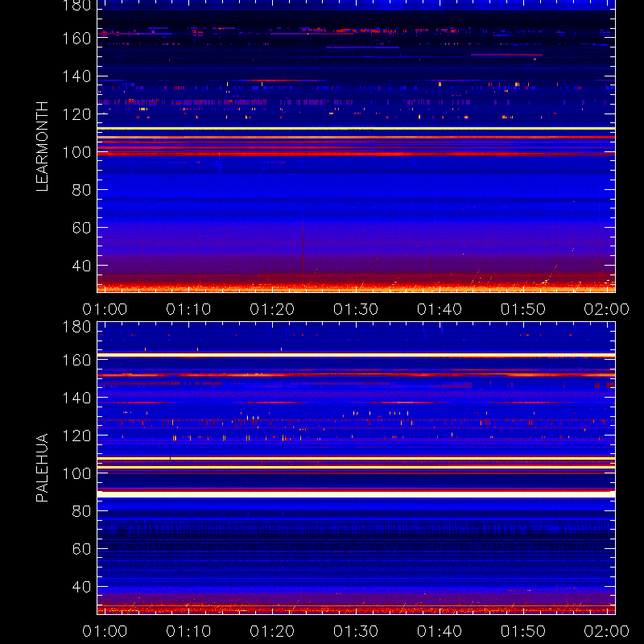Image resolution: width=644 pixels, height=644 pixels.
Task: Click the 01:10 time label under Learmonth plot
Action: pyautogui.click(x=188, y=309)
